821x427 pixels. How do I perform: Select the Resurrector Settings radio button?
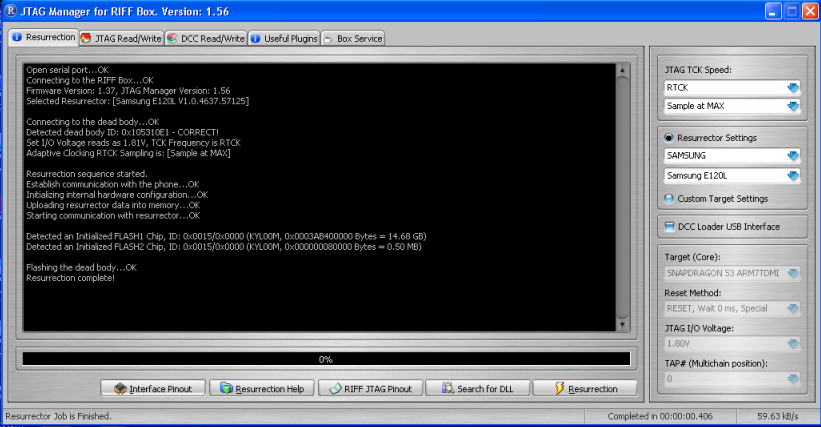tap(669, 138)
